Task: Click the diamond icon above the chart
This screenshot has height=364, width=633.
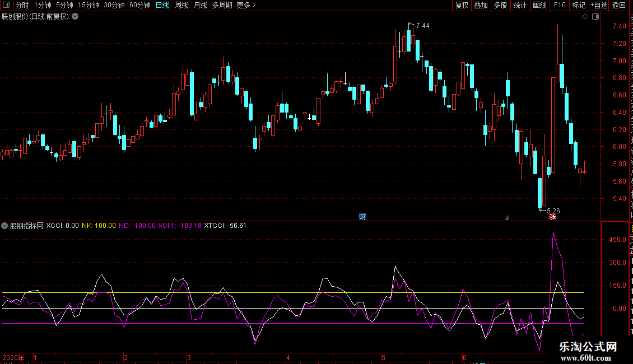Action: 585,17
